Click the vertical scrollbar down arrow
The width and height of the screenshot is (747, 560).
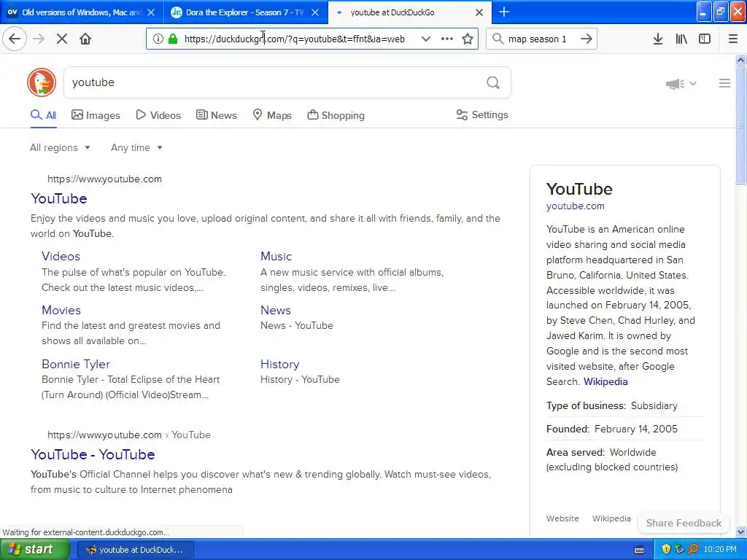click(740, 532)
